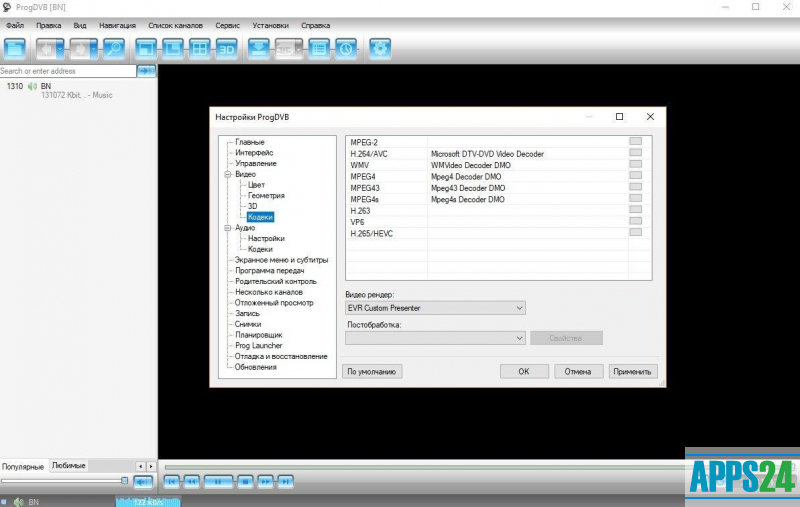
Task: Open the channel list toolbar icon
Action: coord(15,48)
